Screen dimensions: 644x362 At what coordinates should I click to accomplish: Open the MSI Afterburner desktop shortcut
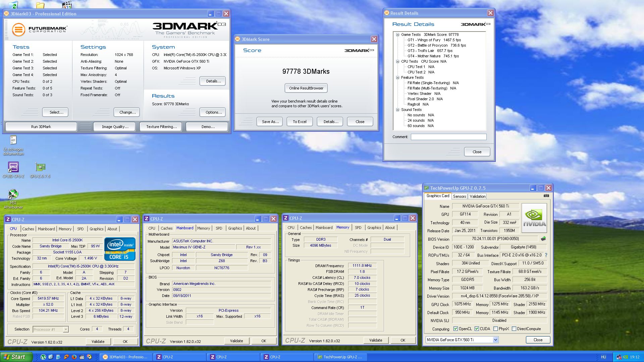[13, 199]
